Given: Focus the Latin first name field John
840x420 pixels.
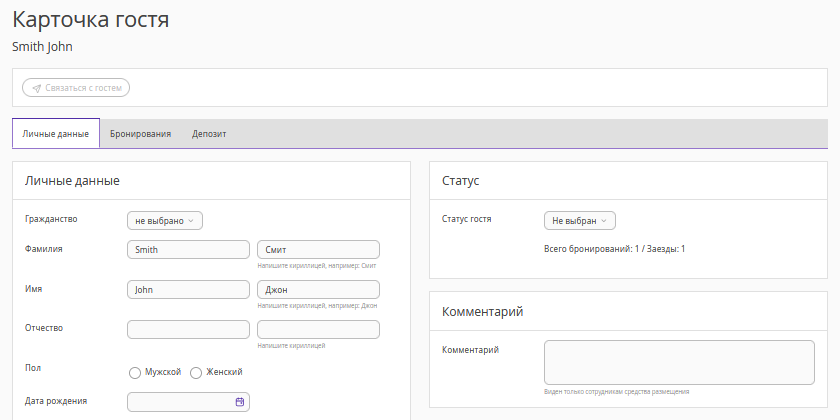Looking at the screenshot, I should click(x=188, y=289).
